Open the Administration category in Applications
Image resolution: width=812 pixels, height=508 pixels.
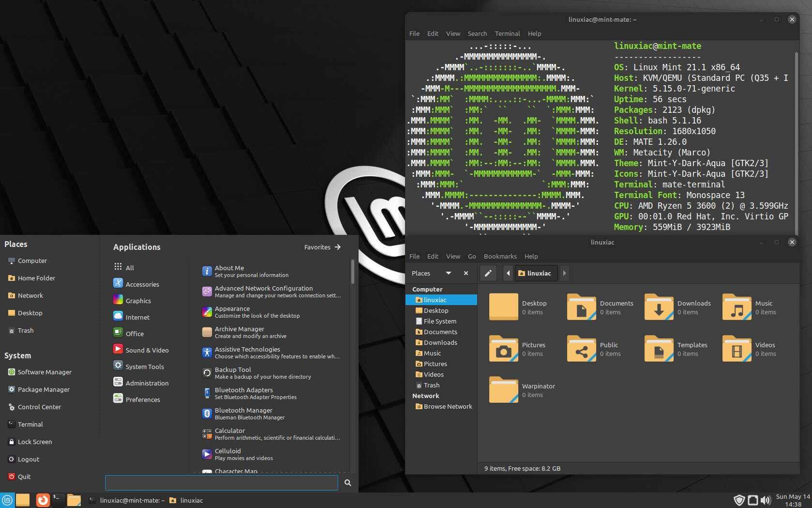[x=147, y=383]
